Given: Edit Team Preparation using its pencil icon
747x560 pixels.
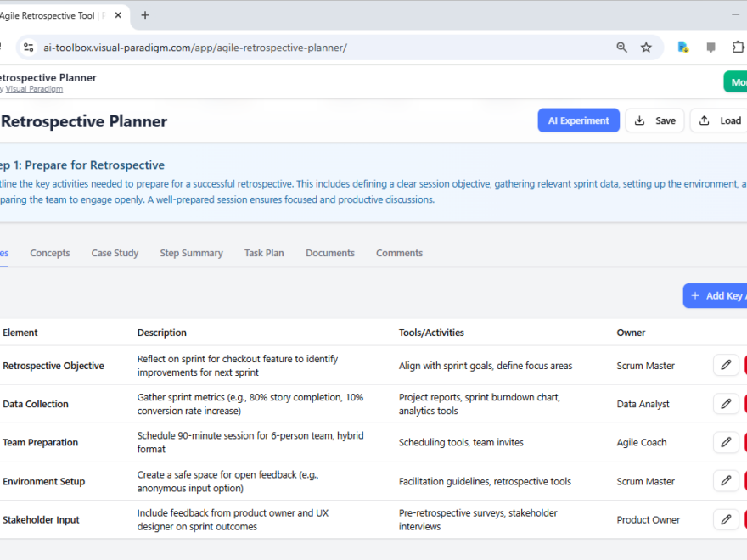Looking at the screenshot, I should (726, 442).
